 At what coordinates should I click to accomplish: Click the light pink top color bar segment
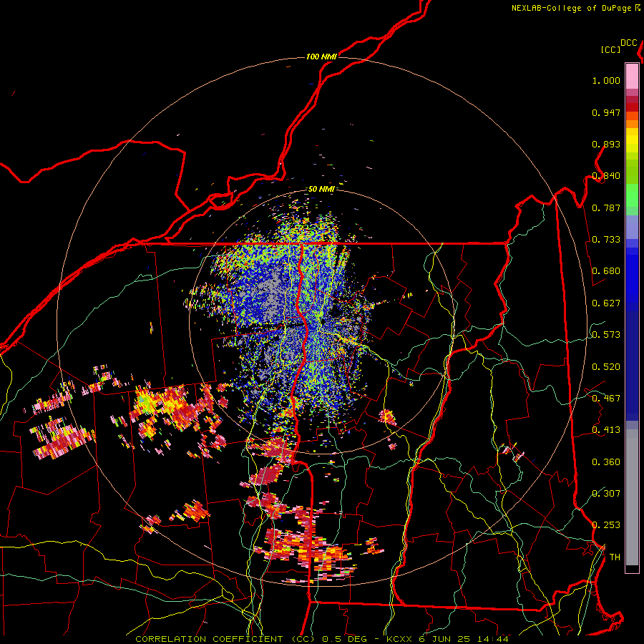632,76
